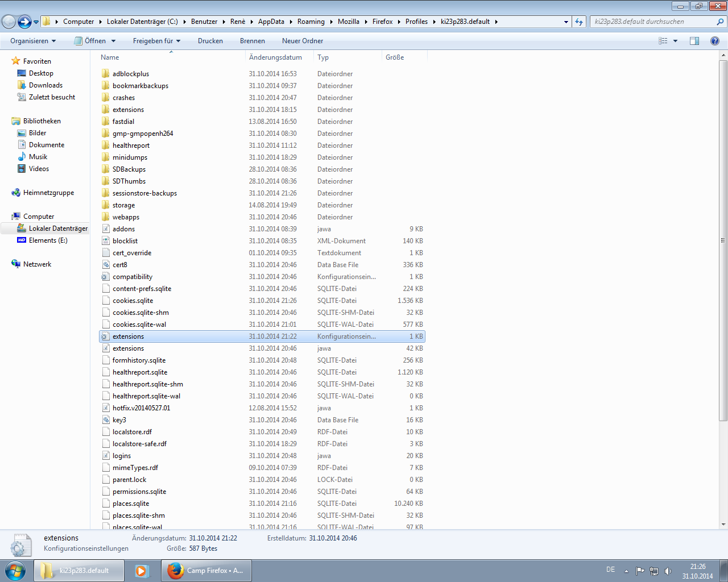Select Downloads in the Favoriten sidebar
This screenshot has height=582, width=728.
tap(45, 85)
